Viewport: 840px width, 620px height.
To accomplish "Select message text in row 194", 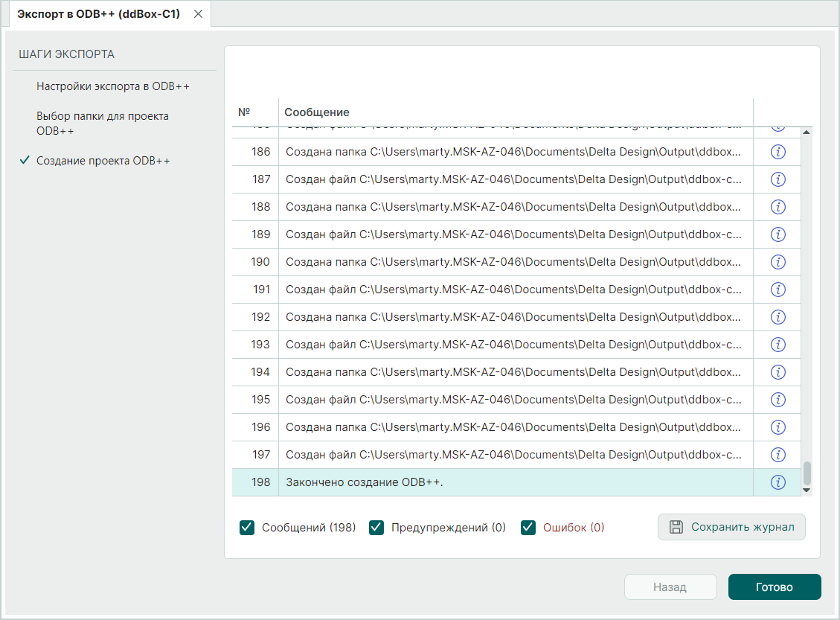I will tap(513, 372).
